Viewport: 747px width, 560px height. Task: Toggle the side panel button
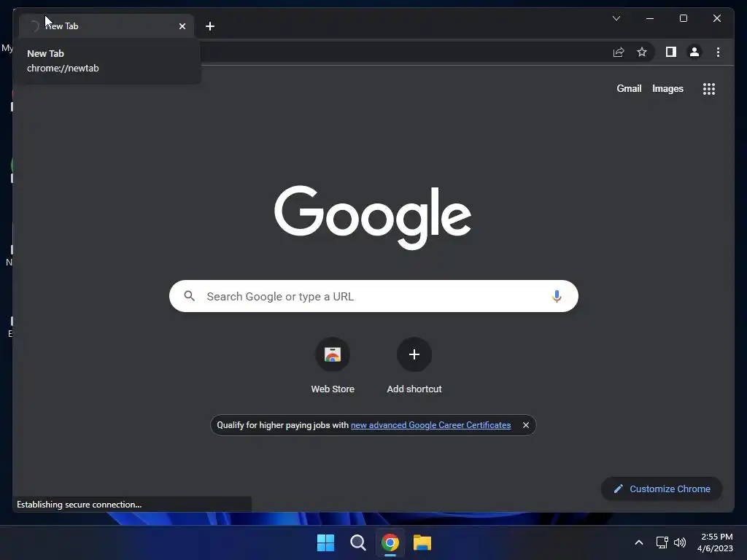pos(671,52)
